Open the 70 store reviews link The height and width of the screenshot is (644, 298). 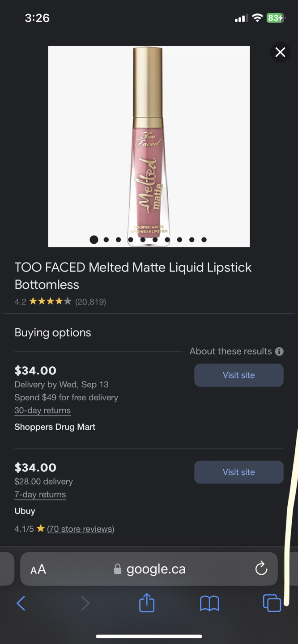[81, 529]
